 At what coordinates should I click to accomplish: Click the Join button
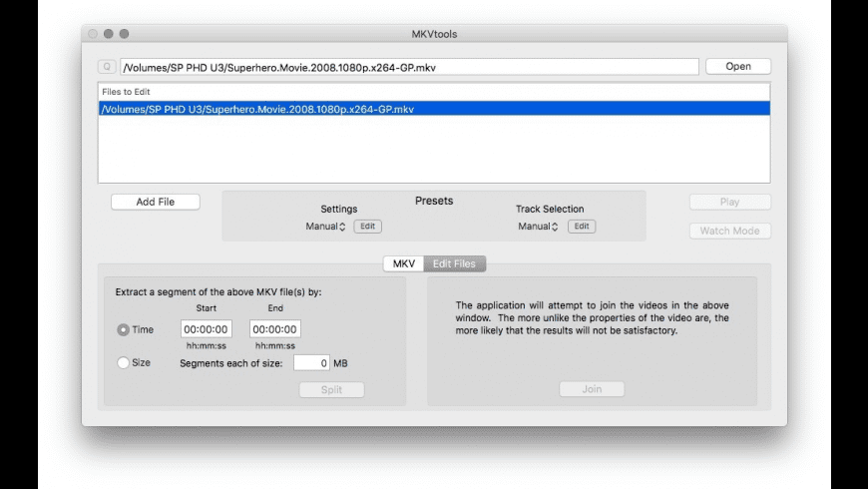(592, 389)
